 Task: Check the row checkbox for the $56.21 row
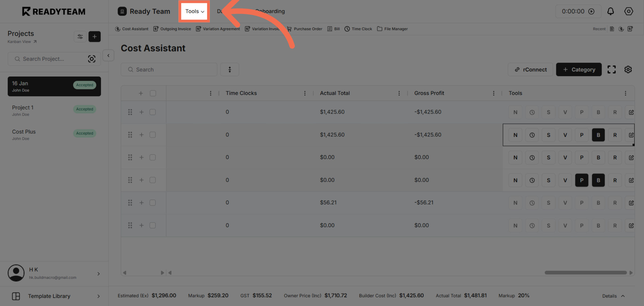pyautogui.click(x=153, y=203)
